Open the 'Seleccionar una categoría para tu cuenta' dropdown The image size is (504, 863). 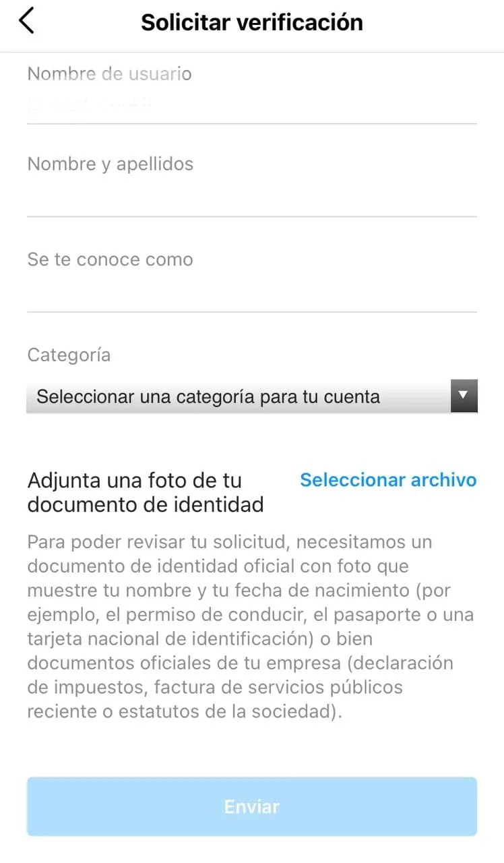(252, 396)
